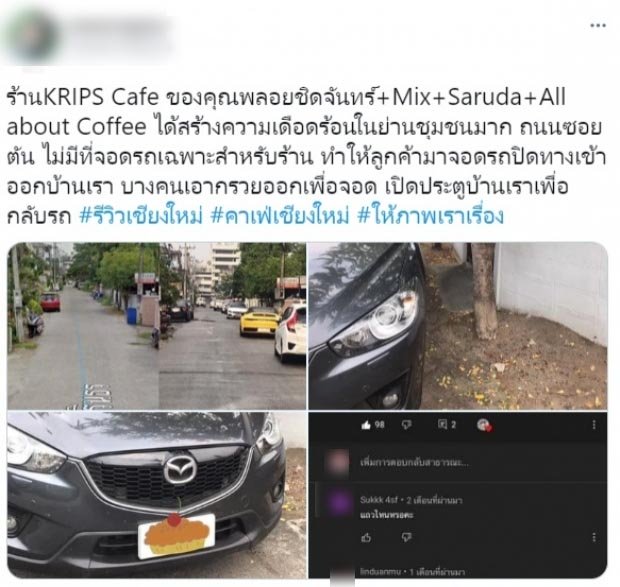The image size is (620, 587).
Task: Click the thumbs-down icon next to 98 likes
Action: (x=406, y=425)
